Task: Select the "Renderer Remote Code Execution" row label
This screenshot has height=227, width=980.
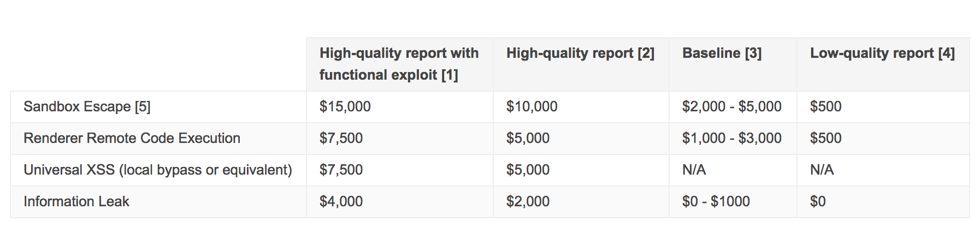Action: click(132, 138)
